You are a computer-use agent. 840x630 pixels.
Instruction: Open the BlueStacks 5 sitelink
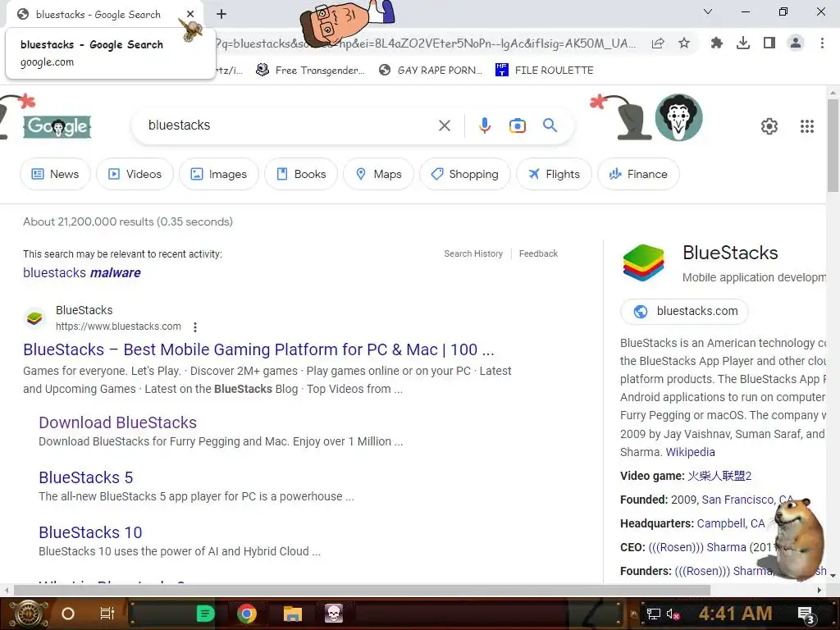(85, 477)
